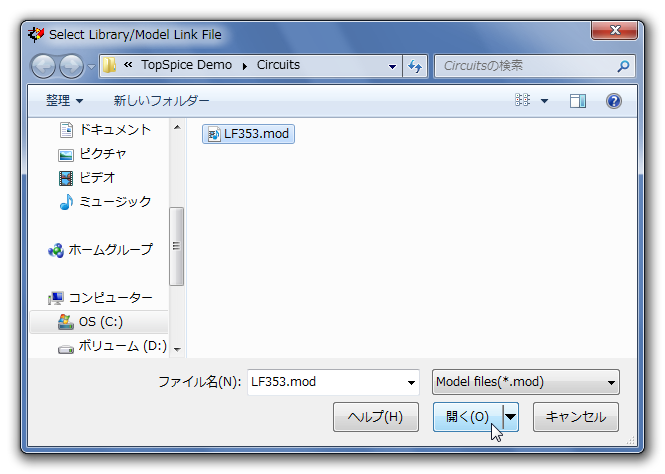Open the 整理 organize menu

[x=64, y=101]
